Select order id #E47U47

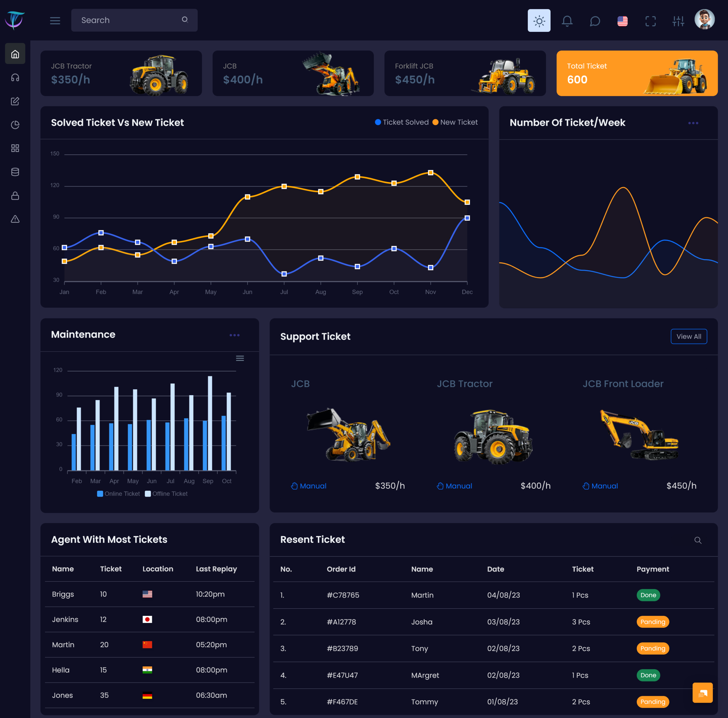click(342, 675)
